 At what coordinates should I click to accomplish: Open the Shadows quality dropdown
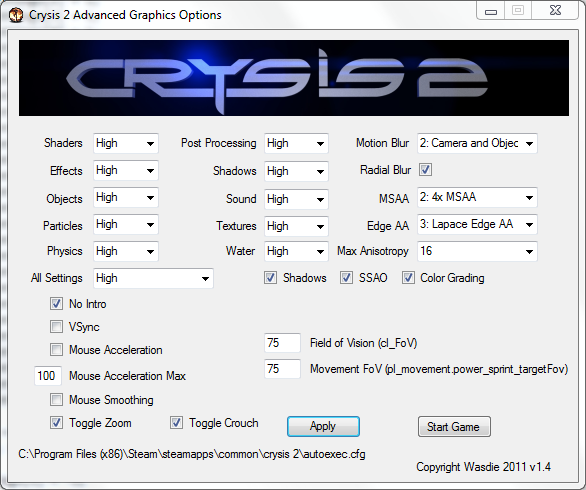point(296,171)
